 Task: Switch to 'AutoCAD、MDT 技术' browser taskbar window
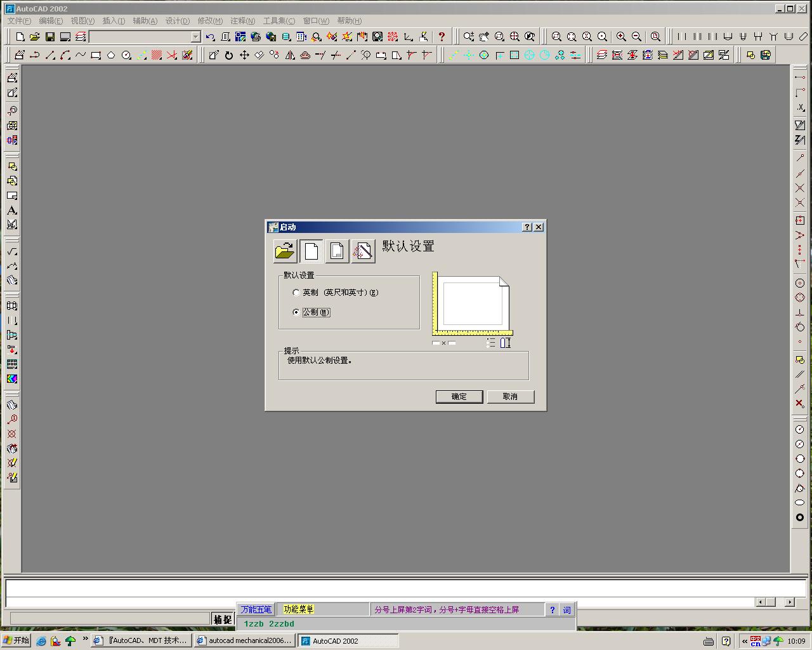click(x=142, y=641)
